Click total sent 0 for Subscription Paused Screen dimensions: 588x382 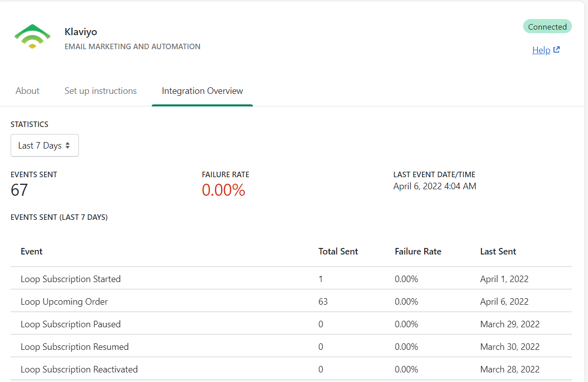(x=321, y=324)
